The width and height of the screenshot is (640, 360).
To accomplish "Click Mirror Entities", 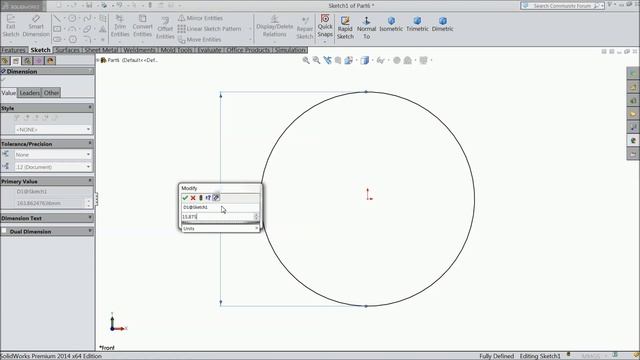I will pyautogui.click(x=200, y=18).
